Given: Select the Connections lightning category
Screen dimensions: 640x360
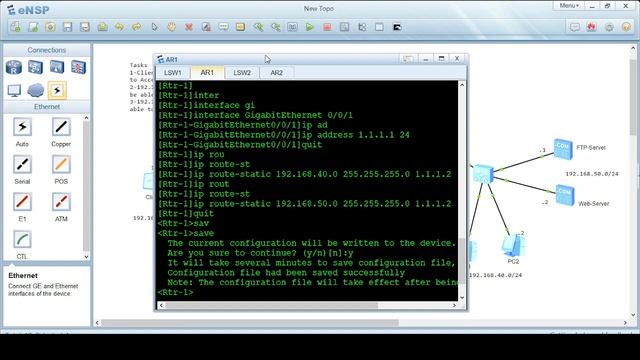Looking at the screenshot, I should tap(57, 90).
